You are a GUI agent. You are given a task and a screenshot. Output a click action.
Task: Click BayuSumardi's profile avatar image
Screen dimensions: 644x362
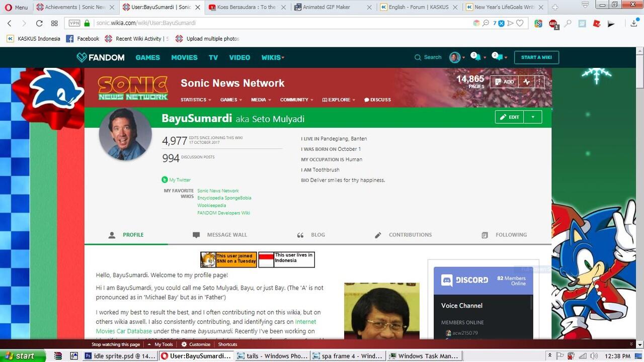pyautogui.click(x=125, y=134)
